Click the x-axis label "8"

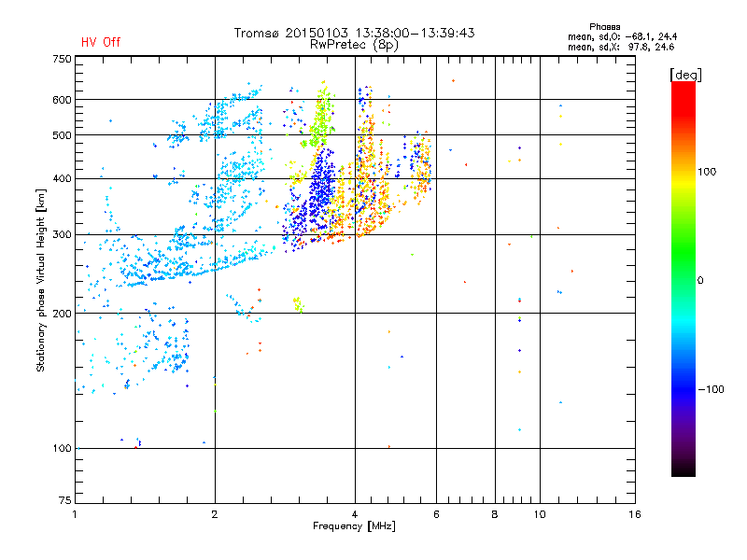(495, 514)
